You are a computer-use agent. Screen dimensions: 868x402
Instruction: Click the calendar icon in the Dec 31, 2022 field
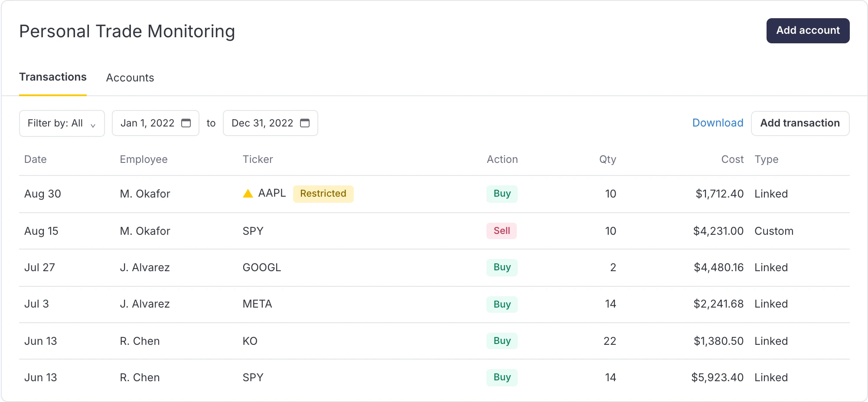(305, 123)
